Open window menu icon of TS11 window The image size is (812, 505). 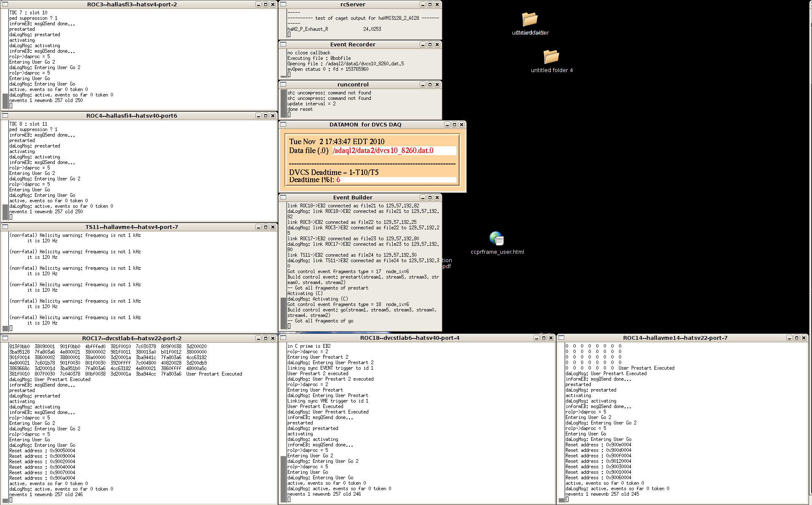(5, 227)
